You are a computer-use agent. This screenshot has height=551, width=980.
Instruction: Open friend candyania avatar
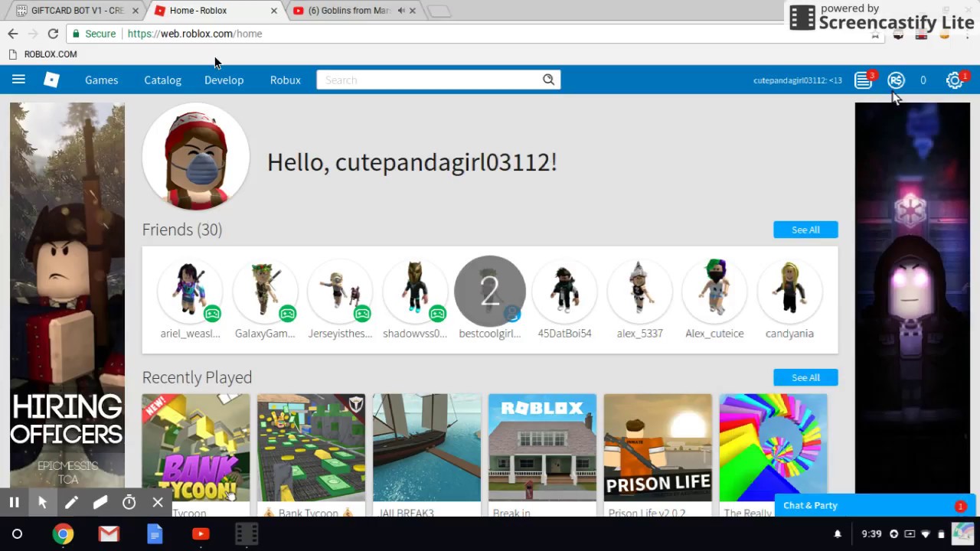(x=790, y=291)
